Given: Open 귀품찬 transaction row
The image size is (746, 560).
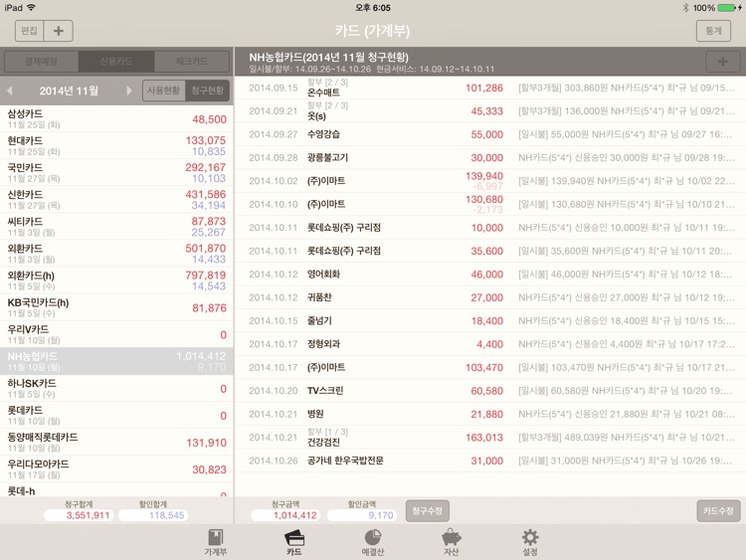Looking at the screenshot, I should click(490, 297).
